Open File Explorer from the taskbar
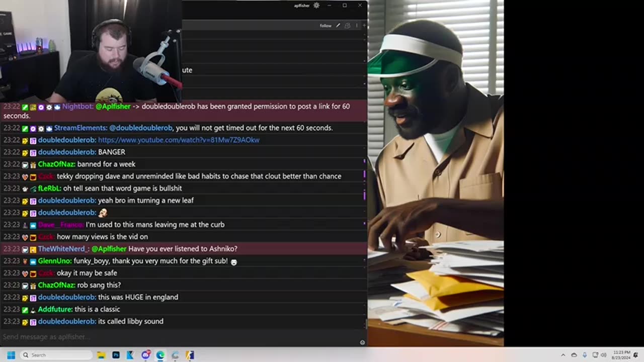The width and height of the screenshot is (644, 362). pyautogui.click(x=102, y=355)
